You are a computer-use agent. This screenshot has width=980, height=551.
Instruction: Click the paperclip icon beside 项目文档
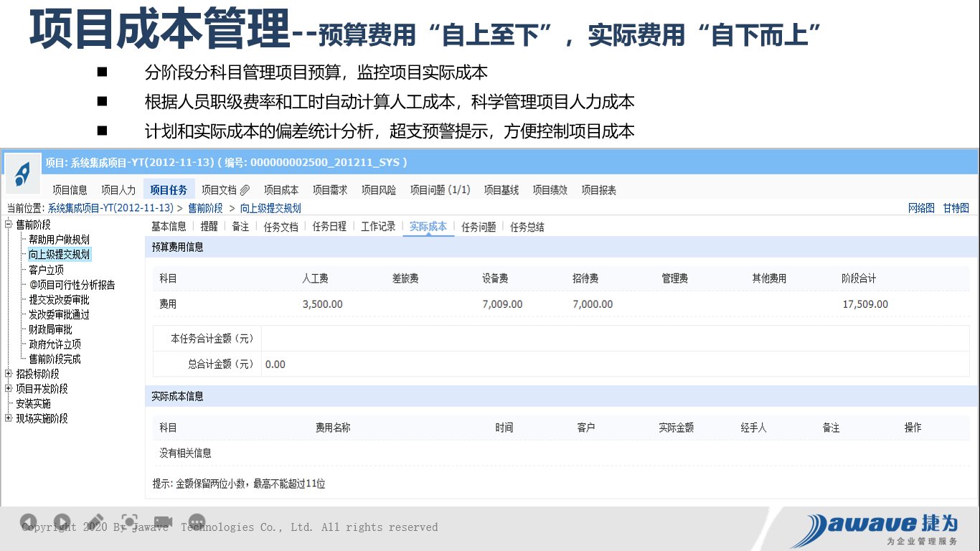click(245, 190)
